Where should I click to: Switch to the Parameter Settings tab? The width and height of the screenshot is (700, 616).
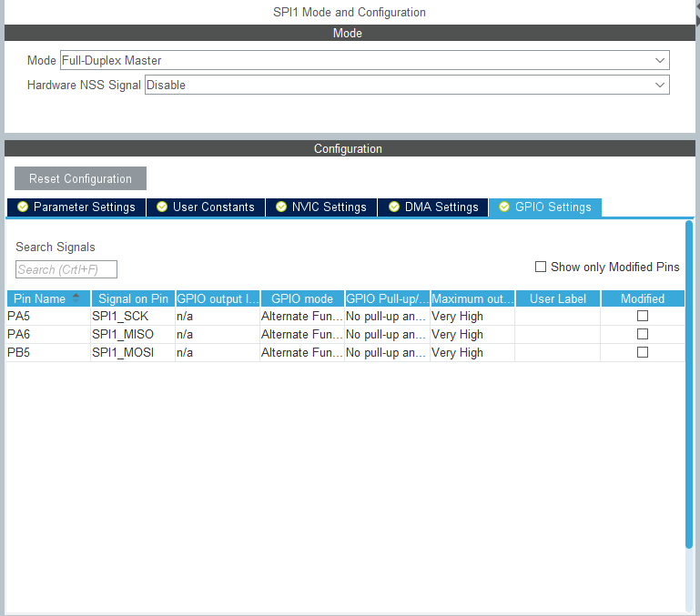pos(76,207)
